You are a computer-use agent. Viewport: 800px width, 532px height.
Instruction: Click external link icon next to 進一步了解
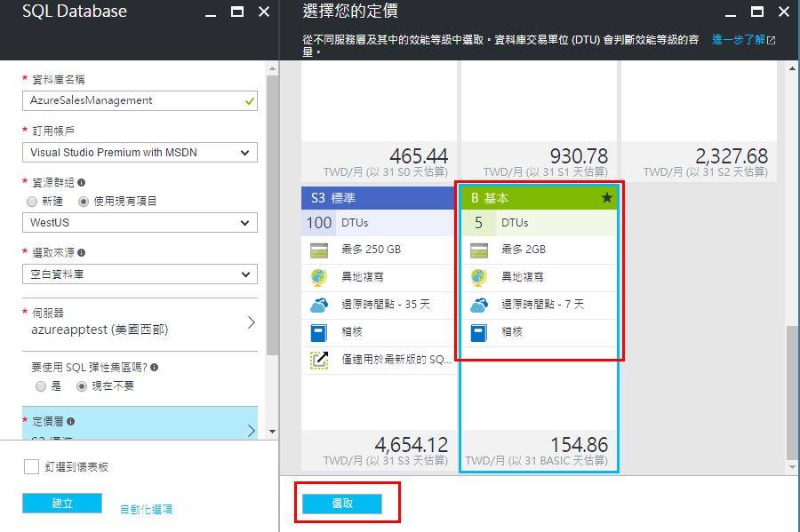click(x=771, y=40)
